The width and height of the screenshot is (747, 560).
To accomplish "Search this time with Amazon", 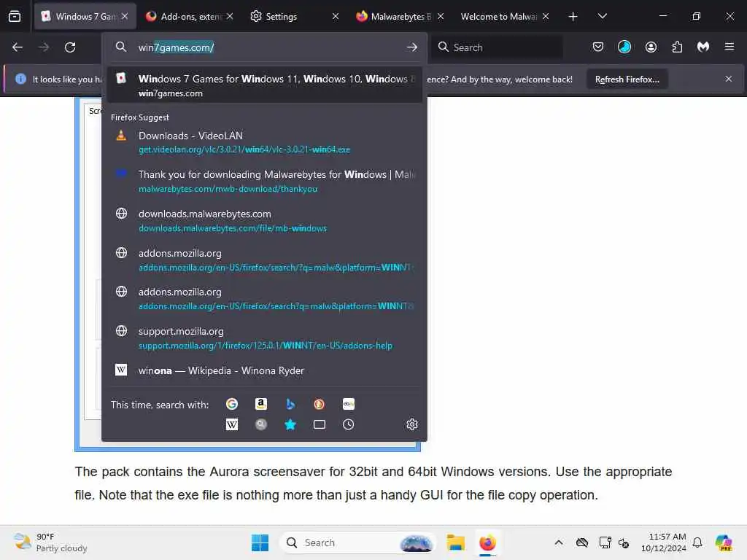I will (x=261, y=404).
